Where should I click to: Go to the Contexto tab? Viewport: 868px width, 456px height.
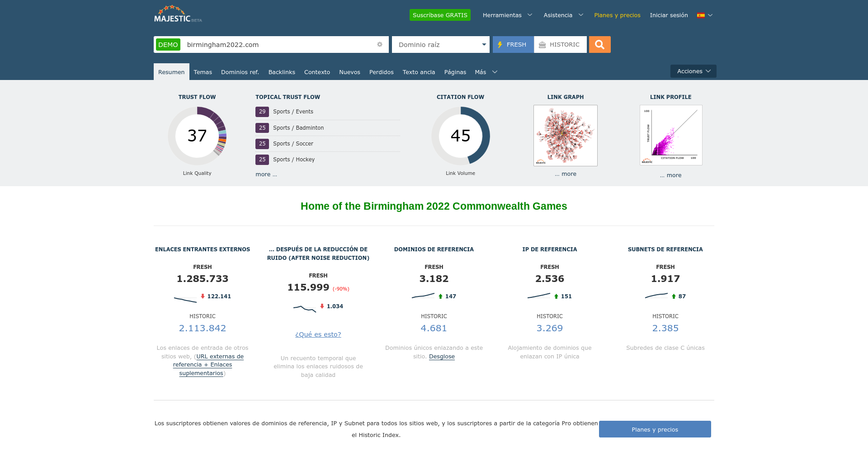pyautogui.click(x=317, y=72)
